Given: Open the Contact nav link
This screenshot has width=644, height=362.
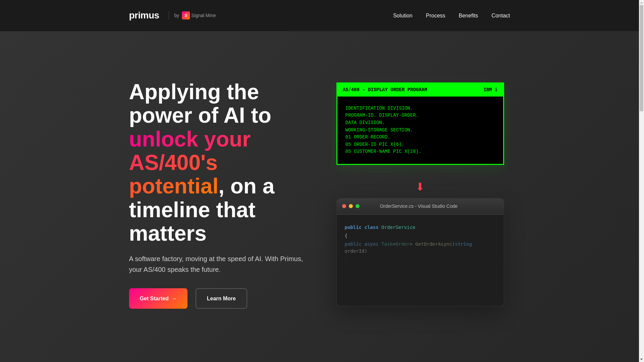Looking at the screenshot, I should pos(500,16).
